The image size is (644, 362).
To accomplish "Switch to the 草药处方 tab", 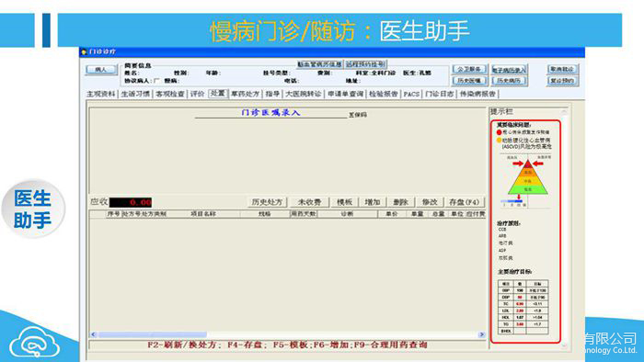I will click(x=246, y=94).
